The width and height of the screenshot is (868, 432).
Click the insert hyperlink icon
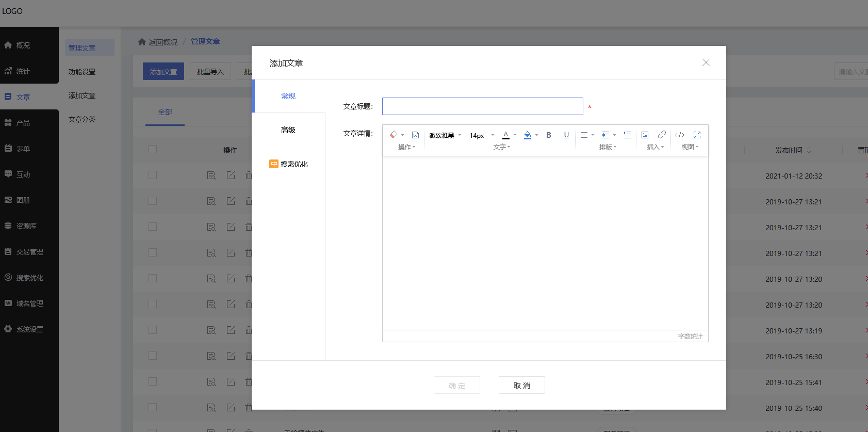tap(662, 135)
